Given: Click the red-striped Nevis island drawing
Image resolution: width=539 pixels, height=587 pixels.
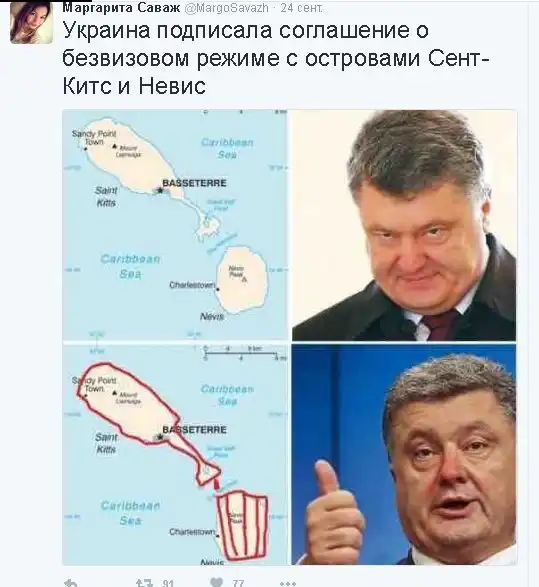Looking at the screenshot, I should coord(242,526).
